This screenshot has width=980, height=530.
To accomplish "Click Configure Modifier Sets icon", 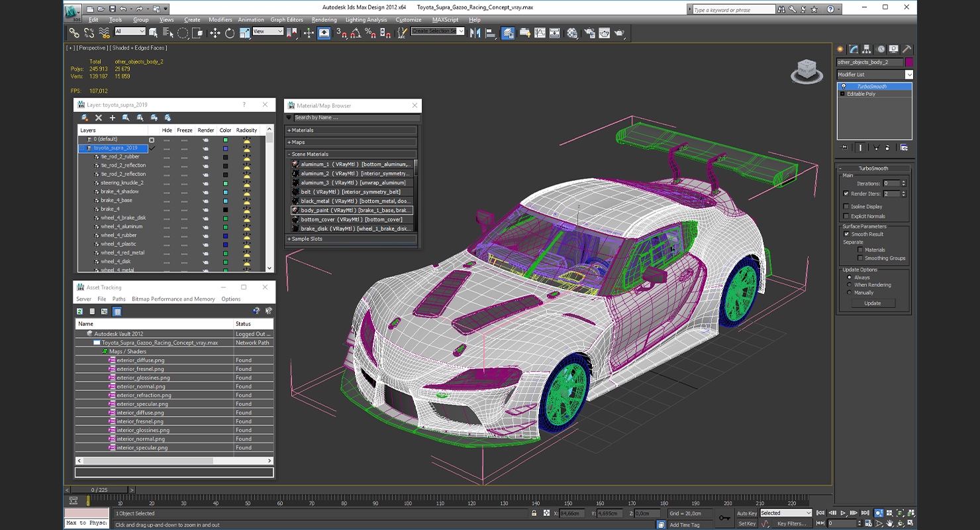I will click(x=904, y=147).
